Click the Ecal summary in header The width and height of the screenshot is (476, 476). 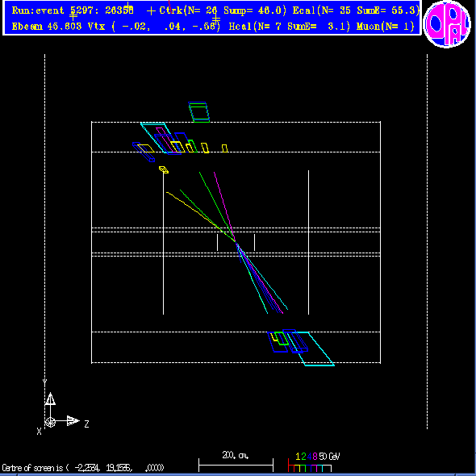pos(356,10)
